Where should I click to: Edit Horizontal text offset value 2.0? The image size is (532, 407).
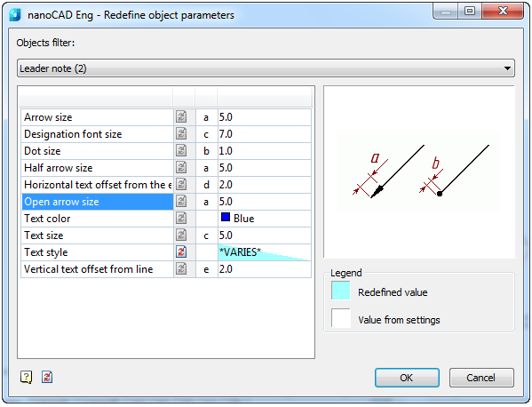coord(265,185)
